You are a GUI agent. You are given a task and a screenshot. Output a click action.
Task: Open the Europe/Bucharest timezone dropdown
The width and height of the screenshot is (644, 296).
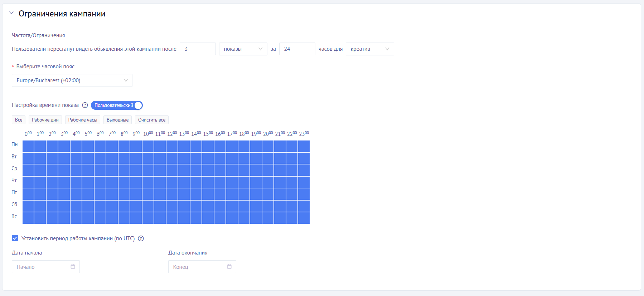pyautogui.click(x=72, y=80)
